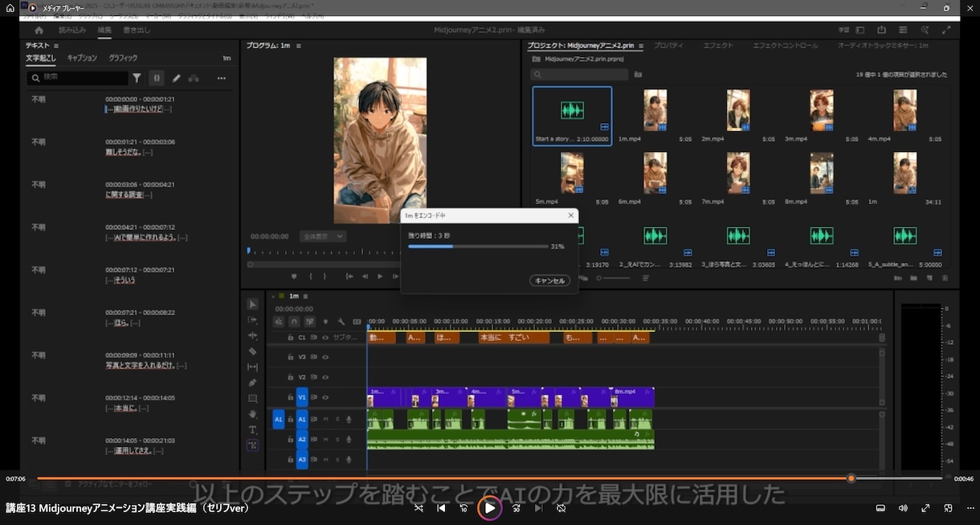Select the Ripple Edit tool
This screenshot has width=980, height=525.
click(x=253, y=335)
